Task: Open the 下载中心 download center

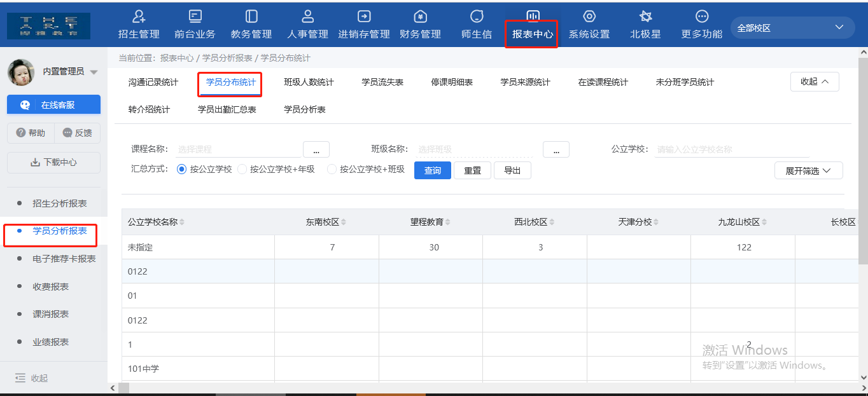Action: click(x=53, y=163)
